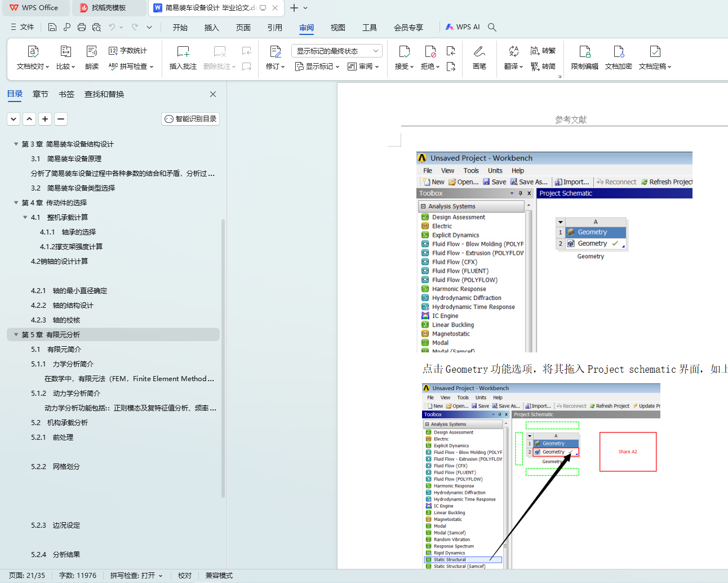Click the Print icon in the quick toolbar
The width and height of the screenshot is (728, 583).
click(82, 27)
